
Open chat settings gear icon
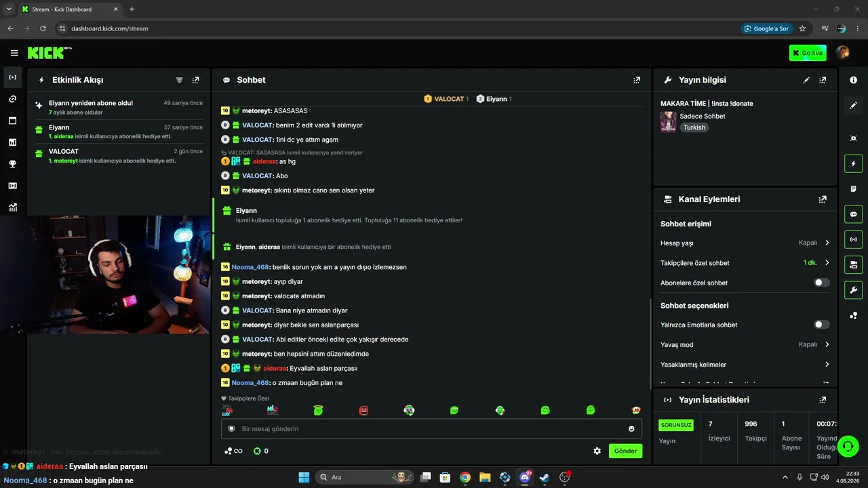[597, 451]
